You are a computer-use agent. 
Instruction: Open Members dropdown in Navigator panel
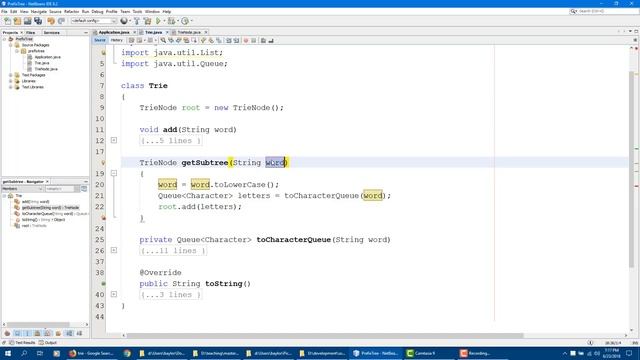(x=22, y=189)
